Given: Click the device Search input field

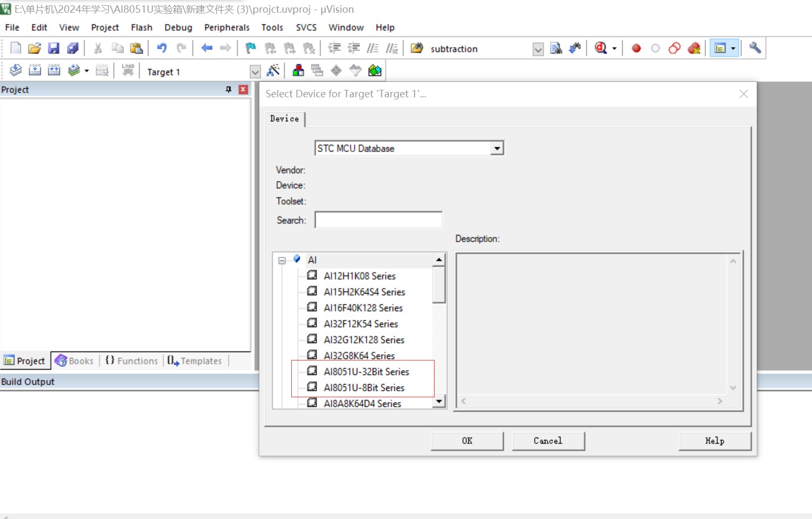Looking at the screenshot, I should click(378, 220).
